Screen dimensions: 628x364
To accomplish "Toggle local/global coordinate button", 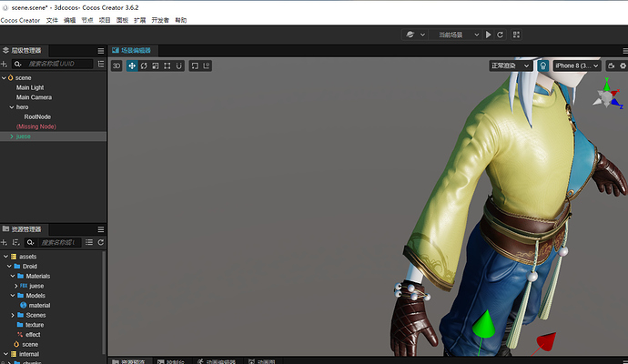I will (x=207, y=66).
